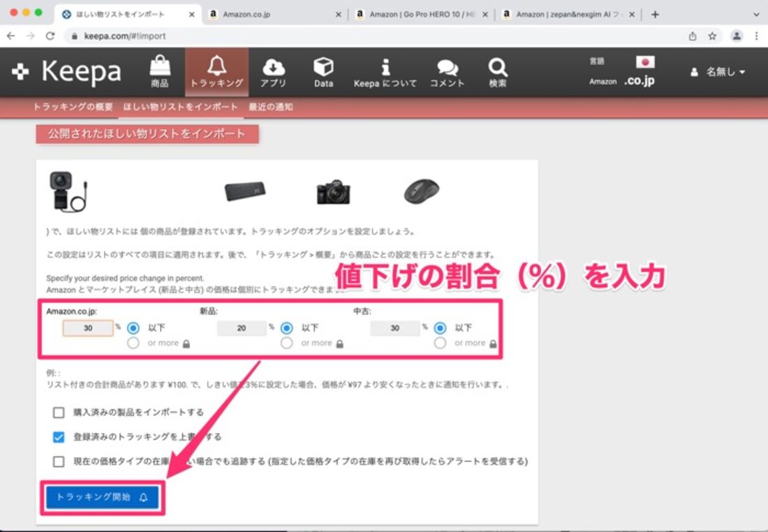Click the webcam product thumbnail

[x=68, y=191]
